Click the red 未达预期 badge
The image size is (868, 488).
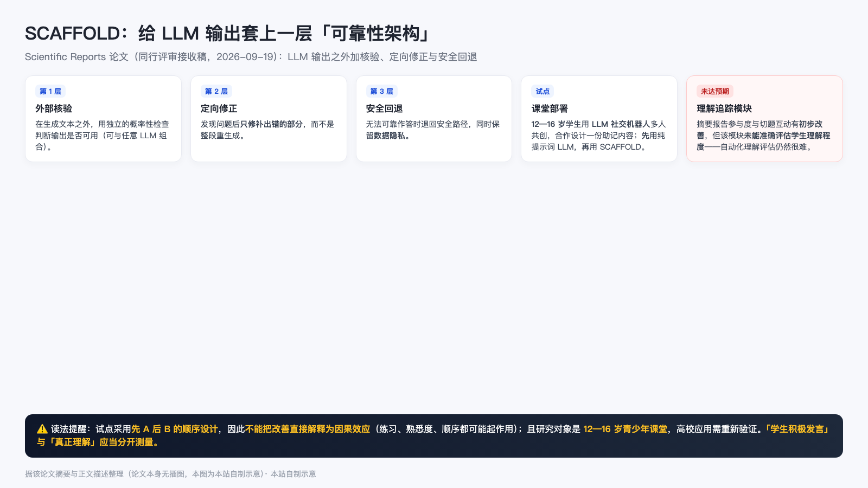click(715, 91)
